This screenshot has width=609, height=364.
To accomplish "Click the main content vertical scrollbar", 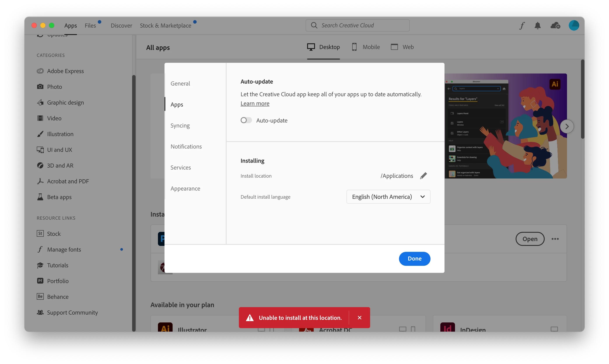I will coord(582,99).
